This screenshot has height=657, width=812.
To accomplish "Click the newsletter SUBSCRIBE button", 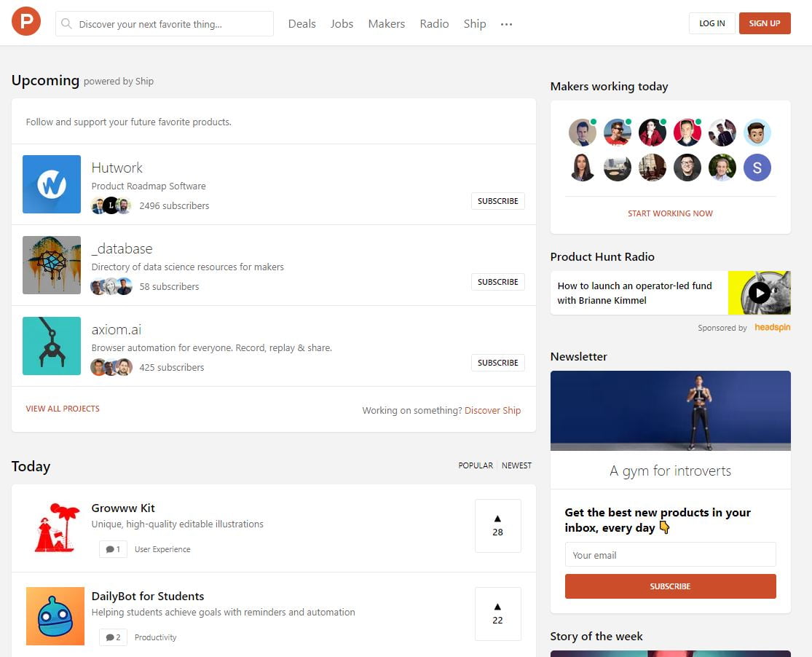I will (670, 586).
